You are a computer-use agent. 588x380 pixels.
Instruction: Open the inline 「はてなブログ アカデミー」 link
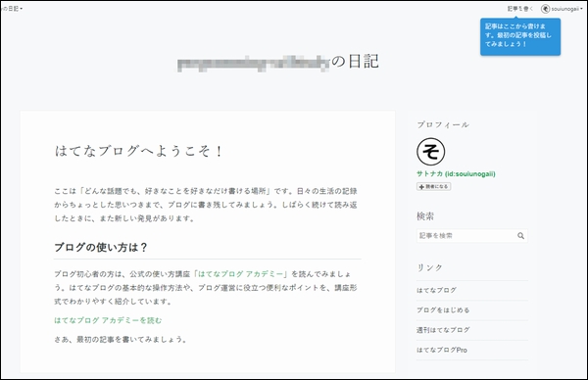[x=240, y=274]
